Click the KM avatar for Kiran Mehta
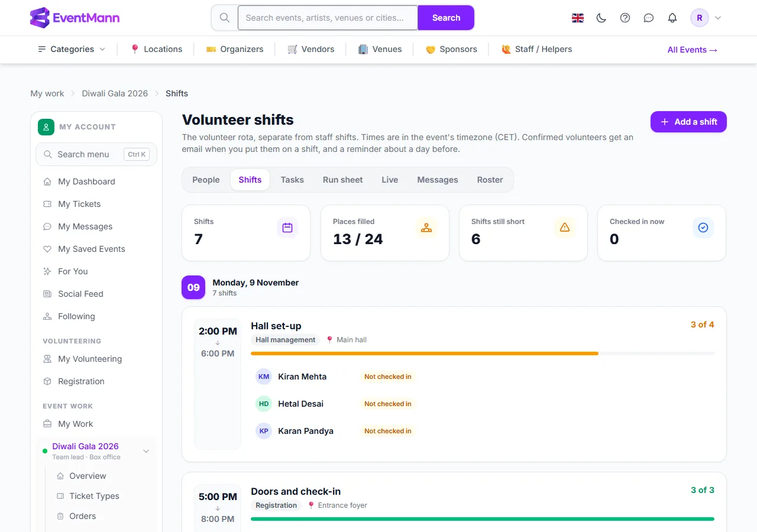 click(264, 377)
